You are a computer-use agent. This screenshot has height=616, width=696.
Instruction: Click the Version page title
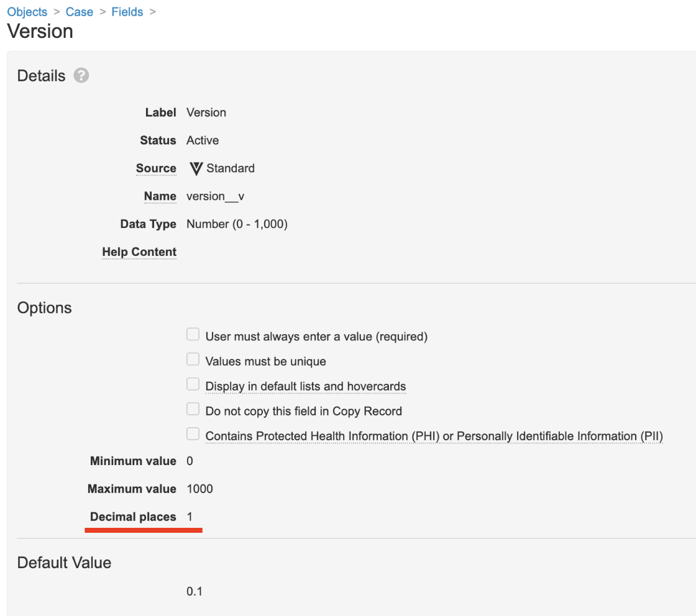tap(40, 31)
